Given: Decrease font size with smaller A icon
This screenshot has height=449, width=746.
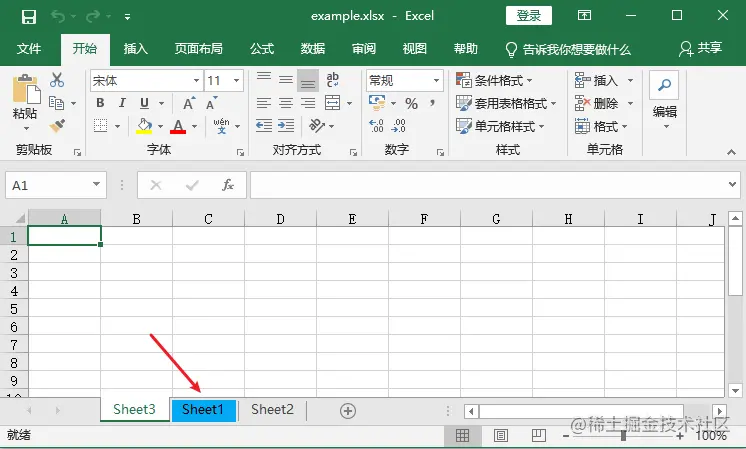Looking at the screenshot, I should [211, 103].
